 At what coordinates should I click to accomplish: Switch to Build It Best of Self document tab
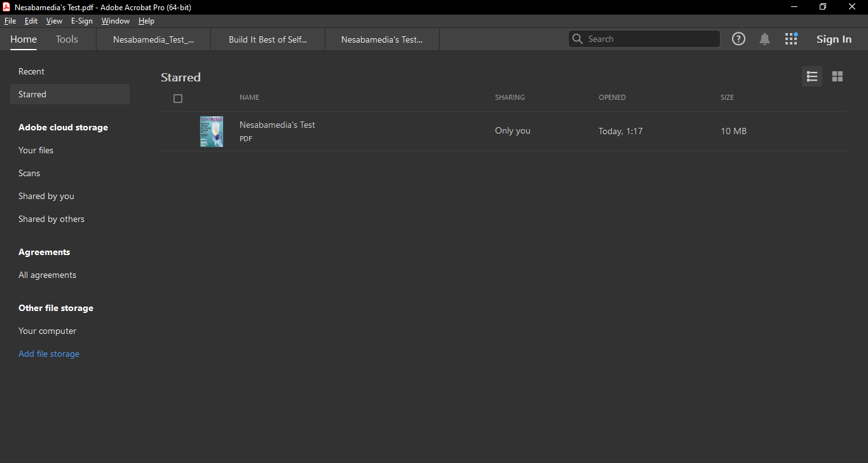point(268,39)
